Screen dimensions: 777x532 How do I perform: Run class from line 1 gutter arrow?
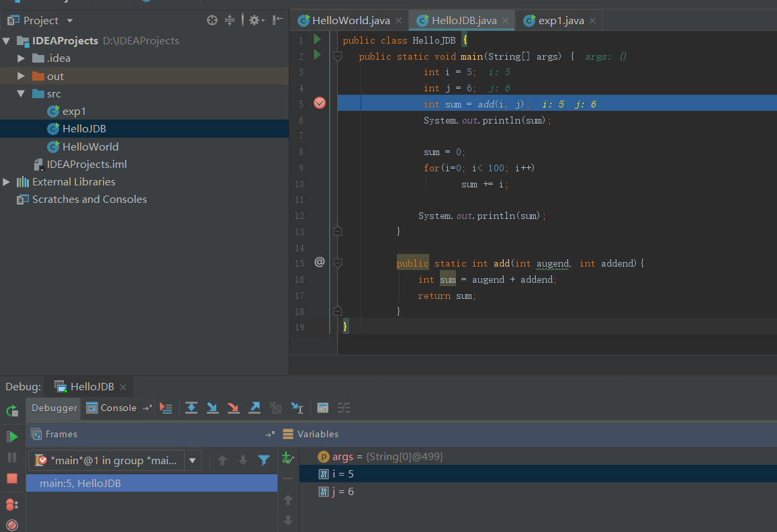318,39
